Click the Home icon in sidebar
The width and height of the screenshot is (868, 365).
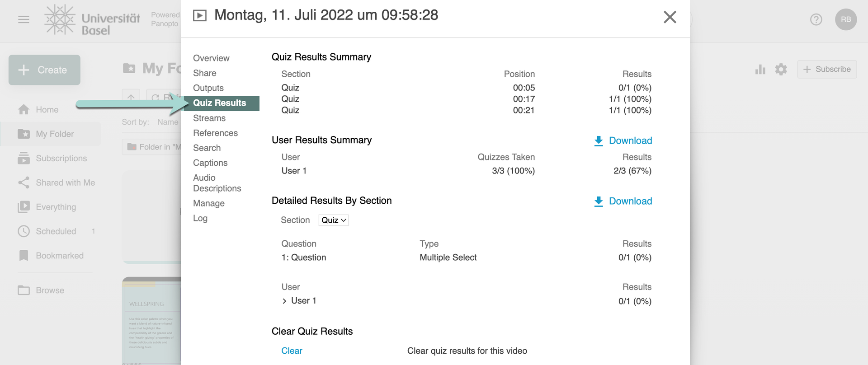tap(24, 110)
